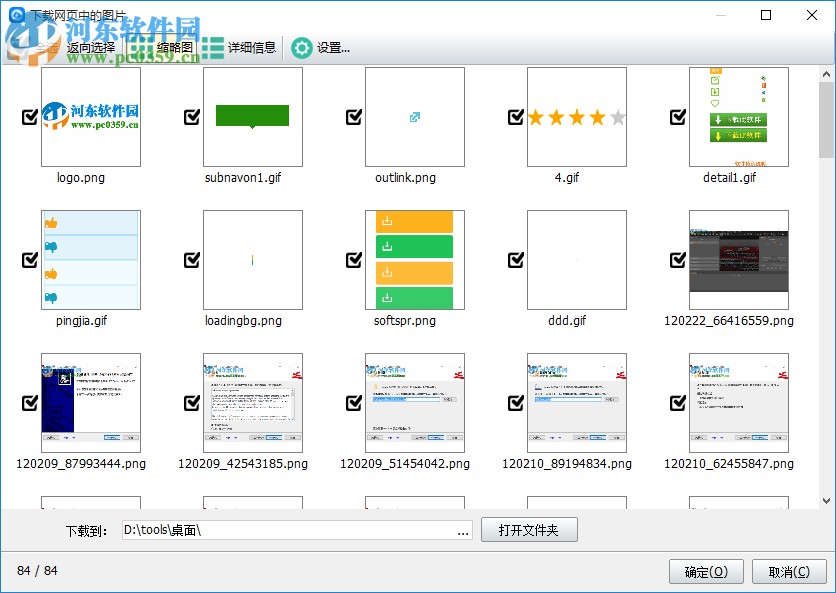Cancel with the 取消(C) button

789,572
